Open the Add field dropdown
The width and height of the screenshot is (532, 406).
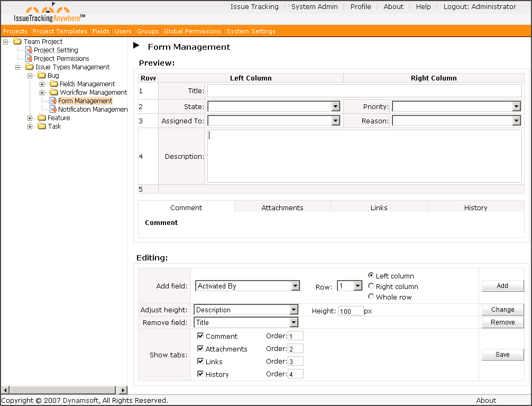(x=295, y=286)
